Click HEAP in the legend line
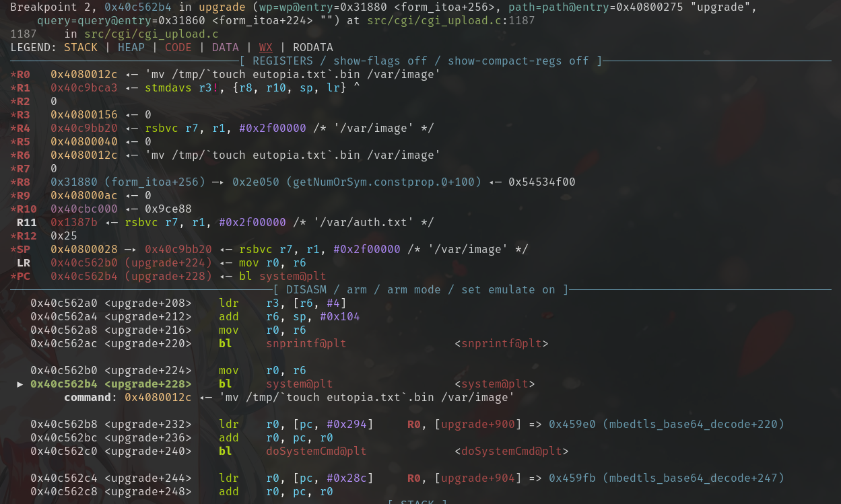Viewport: 841px width, 504px height. (x=131, y=47)
